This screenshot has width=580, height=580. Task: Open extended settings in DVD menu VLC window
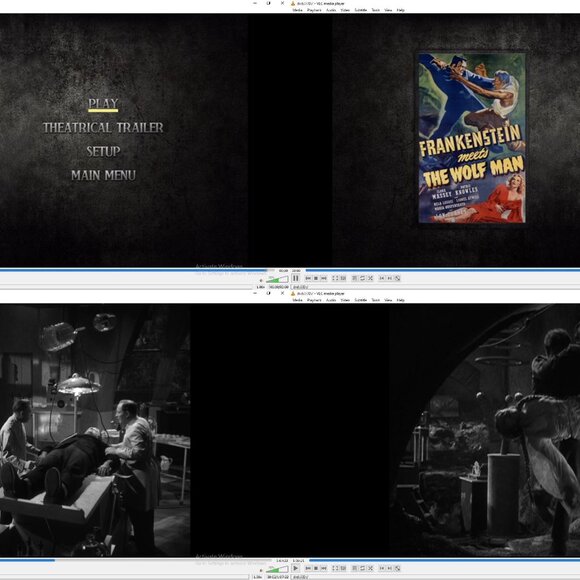click(x=343, y=278)
